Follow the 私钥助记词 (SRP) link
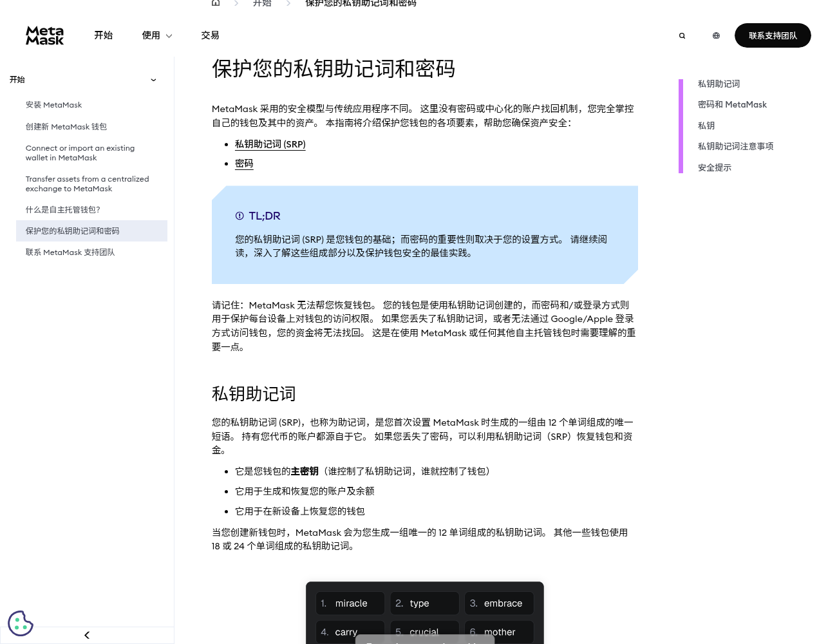This screenshot has width=837, height=644. [x=270, y=144]
